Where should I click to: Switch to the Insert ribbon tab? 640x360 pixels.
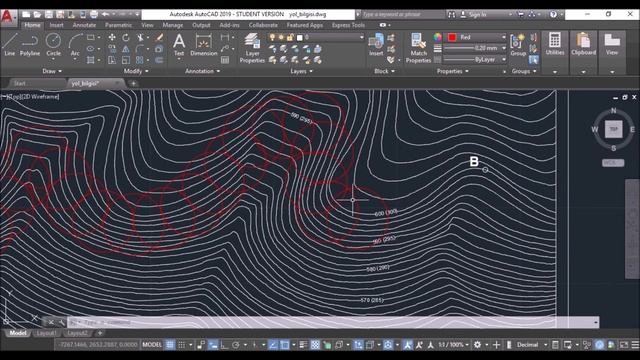(x=56, y=25)
